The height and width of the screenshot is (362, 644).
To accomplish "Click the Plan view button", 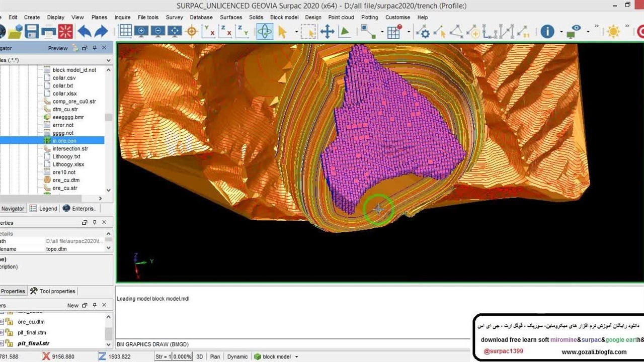I will pyautogui.click(x=215, y=356).
